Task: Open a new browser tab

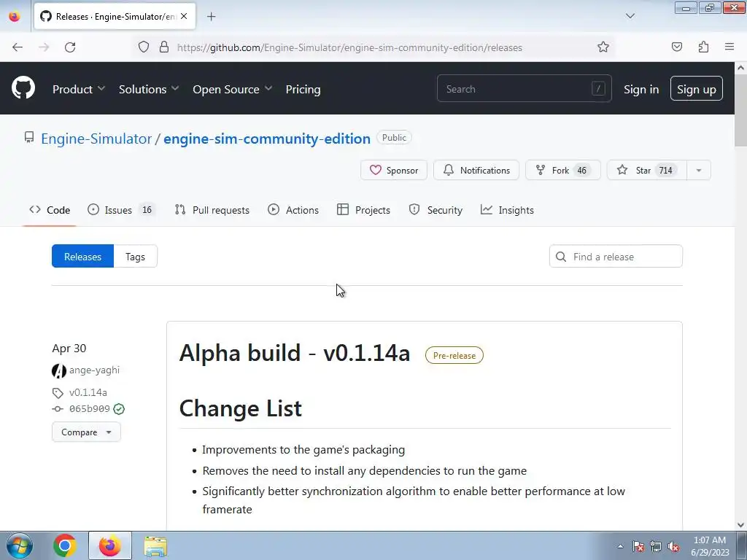Action: click(x=212, y=16)
